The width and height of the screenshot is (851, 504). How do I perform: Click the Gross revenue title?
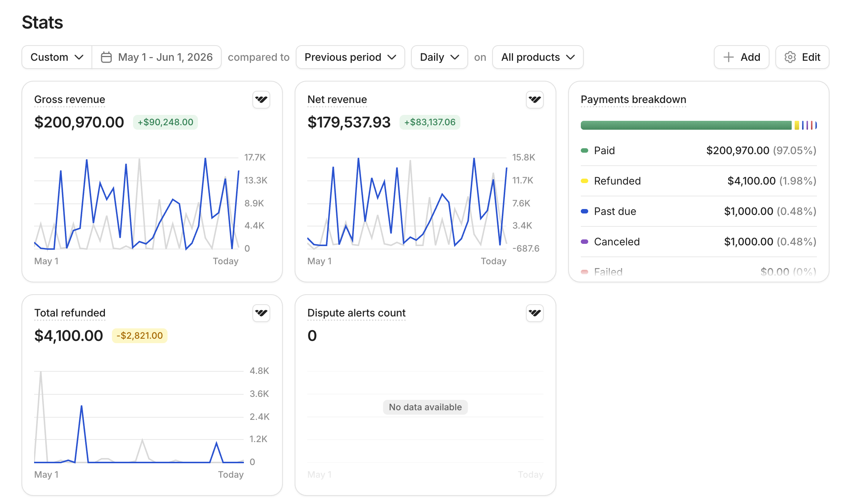[70, 99]
